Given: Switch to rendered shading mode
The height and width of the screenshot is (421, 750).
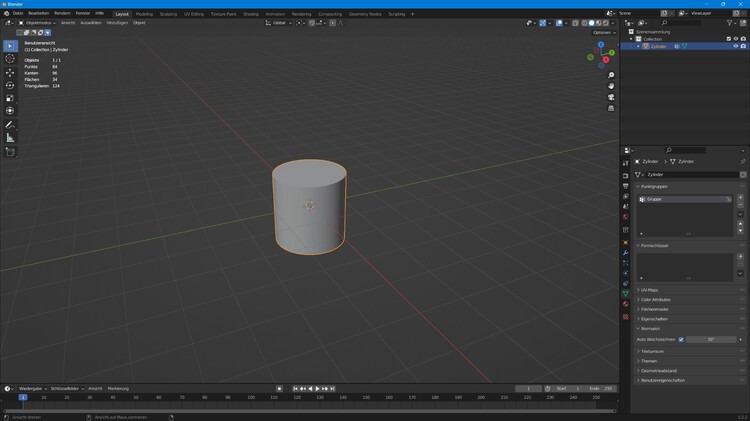Looking at the screenshot, I should (606, 23).
